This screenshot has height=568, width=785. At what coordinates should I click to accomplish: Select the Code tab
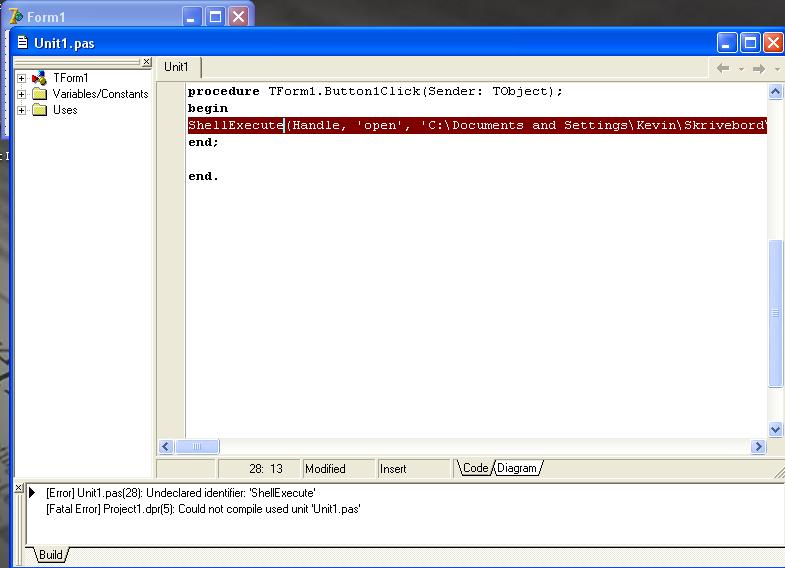pos(475,468)
